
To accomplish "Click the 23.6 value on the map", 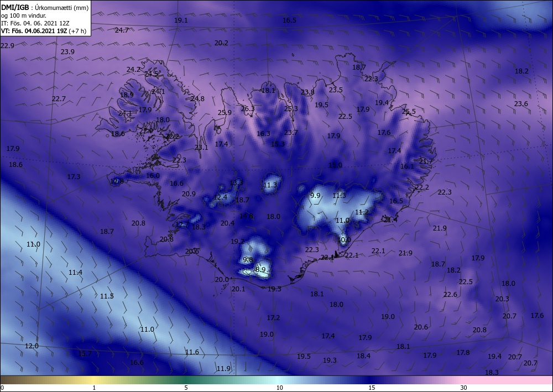I will coord(521,103).
